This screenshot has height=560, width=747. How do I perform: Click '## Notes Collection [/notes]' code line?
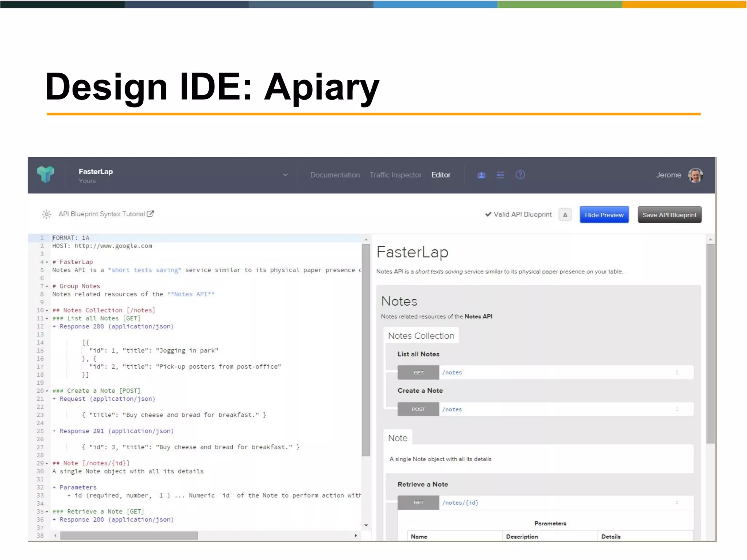[x=104, y=310]
